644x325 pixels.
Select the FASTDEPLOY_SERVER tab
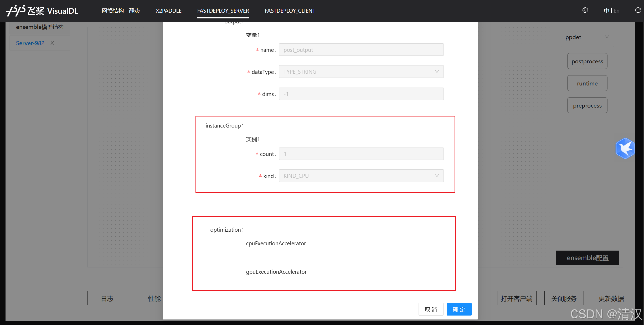pos(223,11)
